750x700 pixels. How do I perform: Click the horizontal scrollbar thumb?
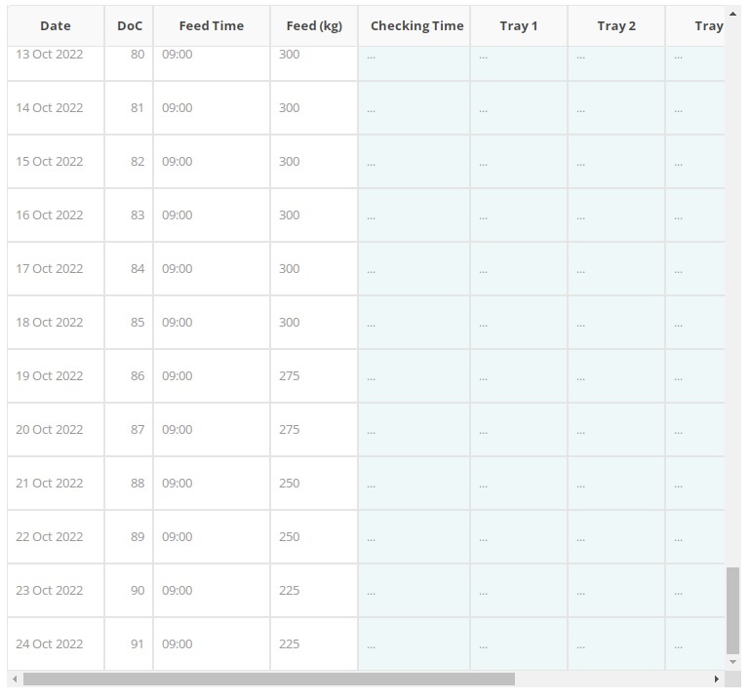[268, 679]
